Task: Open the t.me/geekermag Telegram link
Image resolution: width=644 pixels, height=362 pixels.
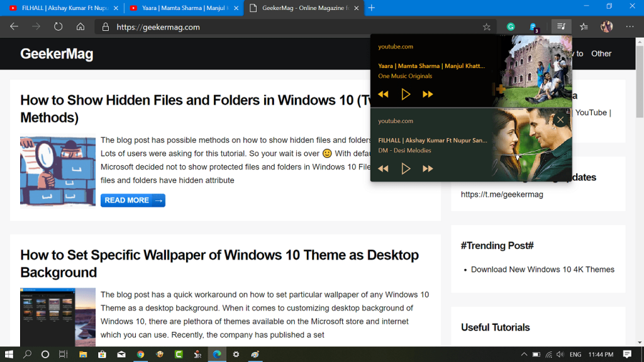Action: [x=502, y=195]
